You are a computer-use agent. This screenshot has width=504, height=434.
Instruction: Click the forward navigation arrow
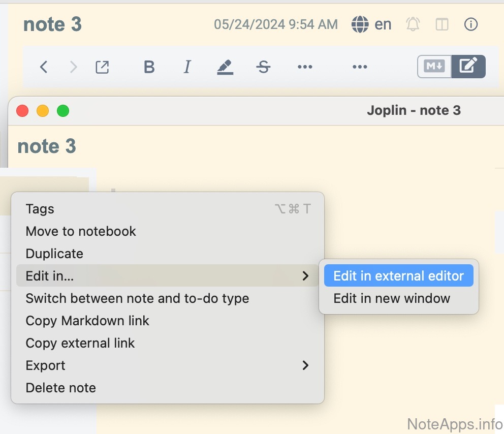coord(74,67)
